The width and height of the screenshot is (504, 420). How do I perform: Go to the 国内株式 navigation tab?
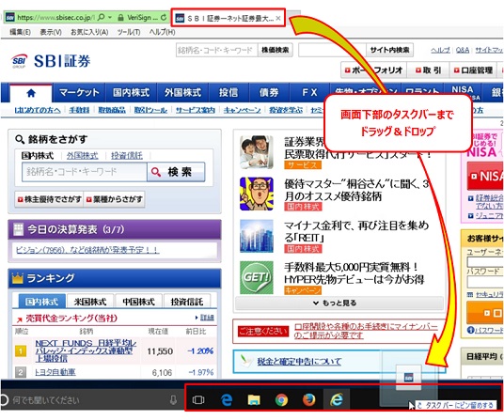[x=131, y=93]
